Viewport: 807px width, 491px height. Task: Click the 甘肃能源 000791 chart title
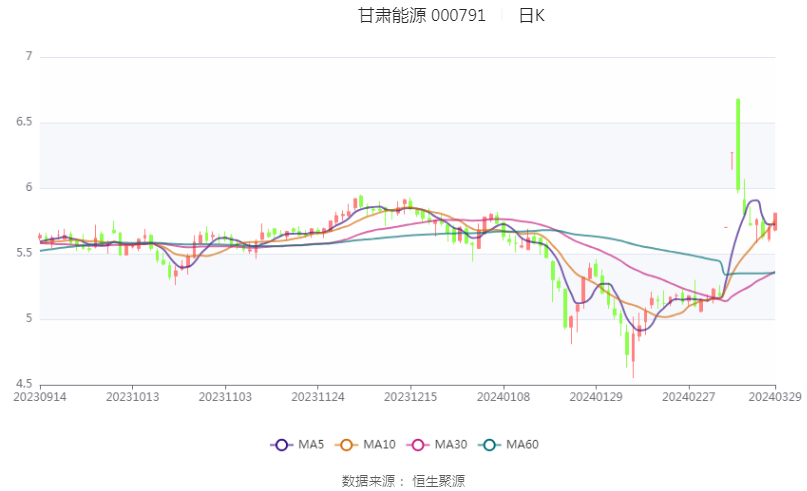422,15
